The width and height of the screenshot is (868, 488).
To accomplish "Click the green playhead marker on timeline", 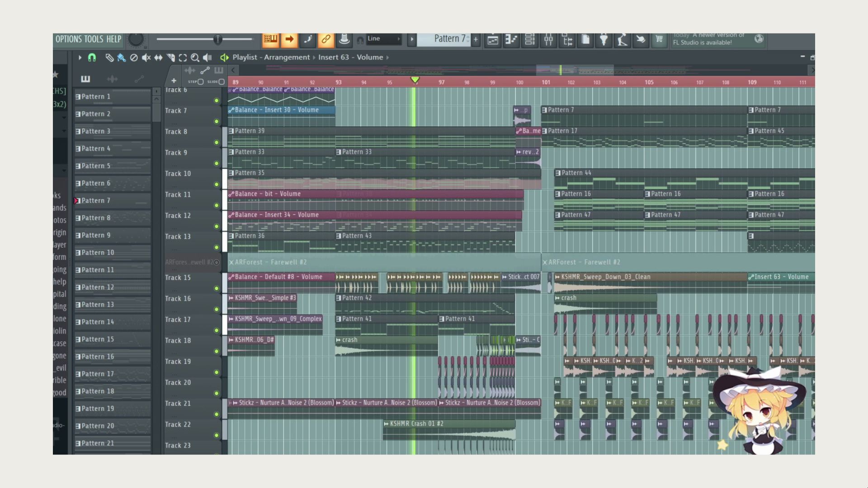I will coord(415,80).
